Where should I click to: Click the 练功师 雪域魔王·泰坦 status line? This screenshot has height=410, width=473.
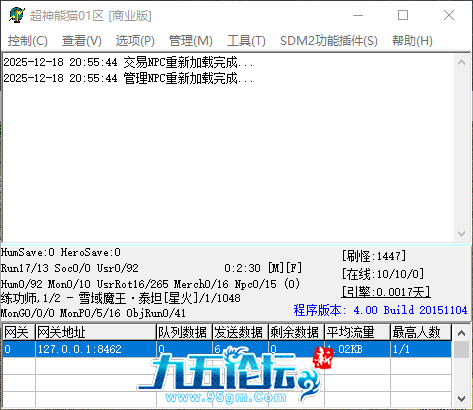pos(121,298)
